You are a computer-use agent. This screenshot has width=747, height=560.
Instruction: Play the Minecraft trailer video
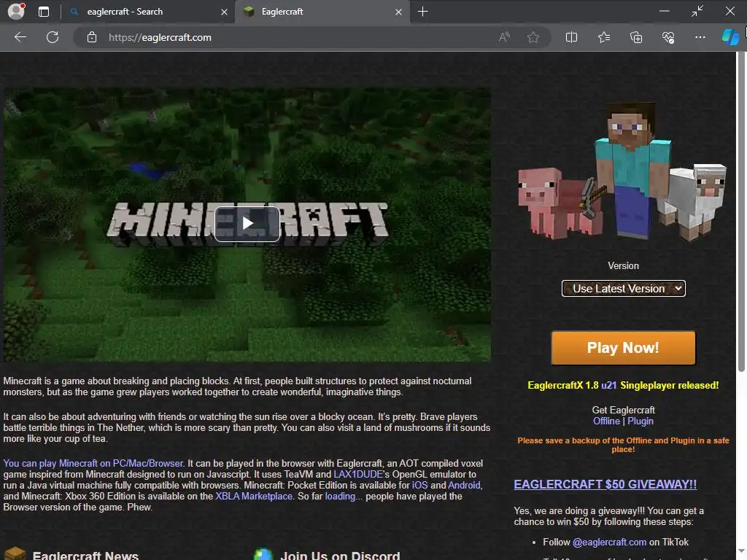point(247,224)
